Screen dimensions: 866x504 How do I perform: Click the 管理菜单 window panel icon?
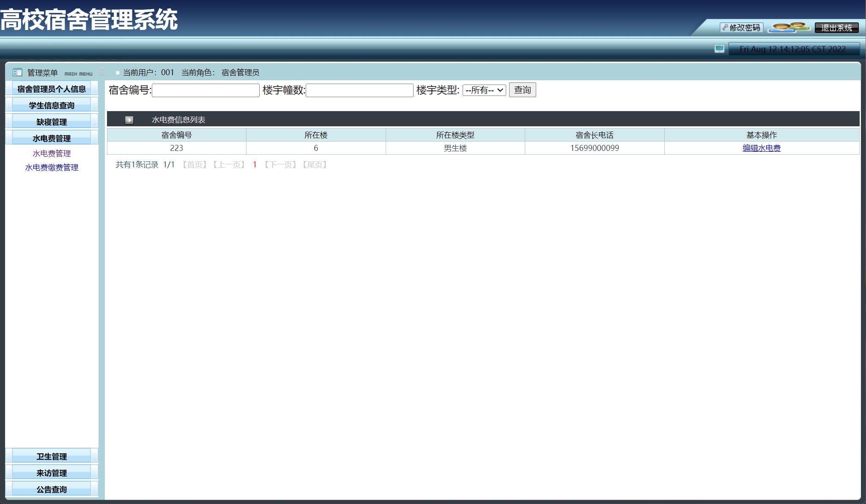tap(17, 72)
